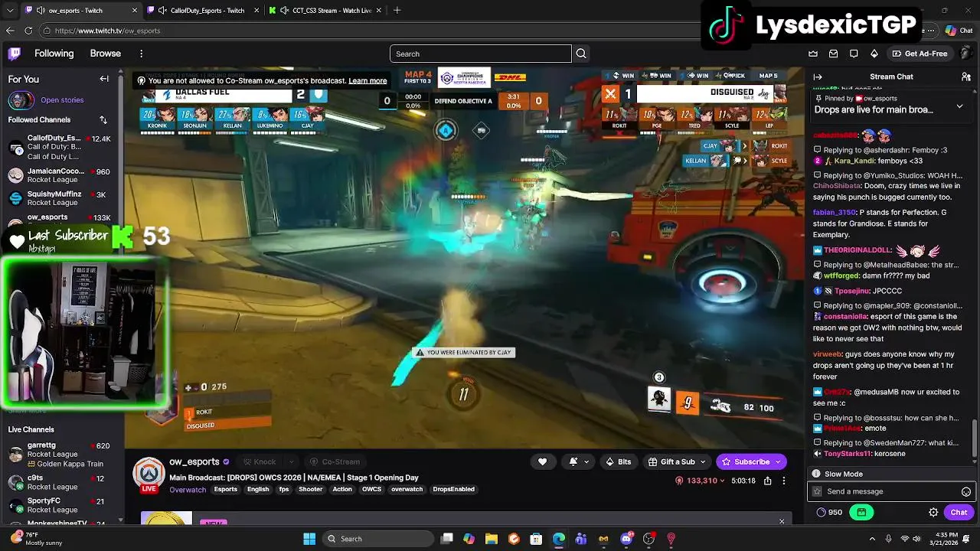Open the channel points balance 950
The image size is (980, 551).
coord(829,513)
